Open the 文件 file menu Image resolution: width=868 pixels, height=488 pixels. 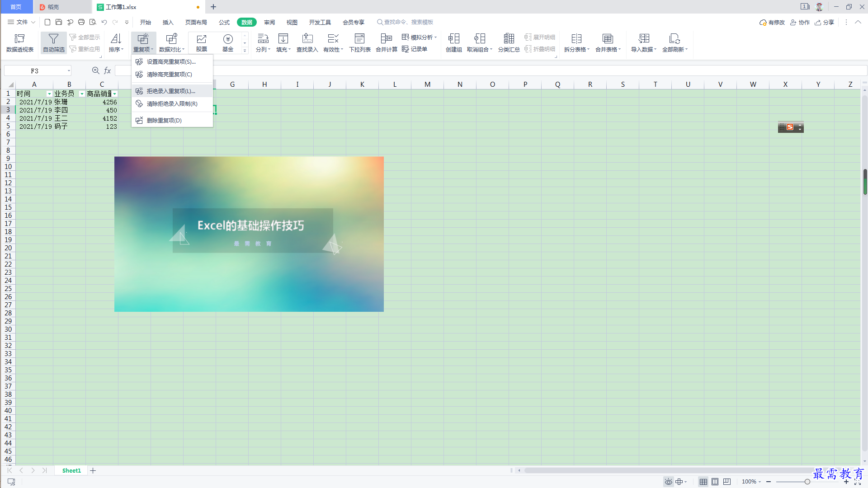[21, 22]
